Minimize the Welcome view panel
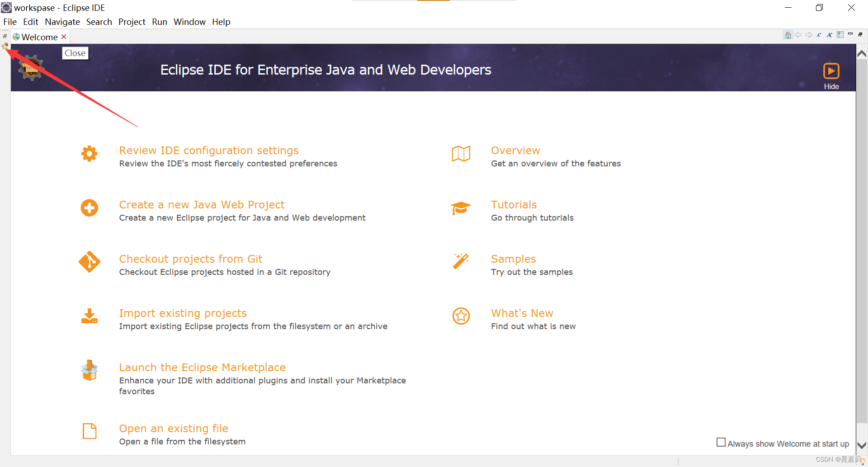Viewport: 868px width, 467px height. click(850, 34)
